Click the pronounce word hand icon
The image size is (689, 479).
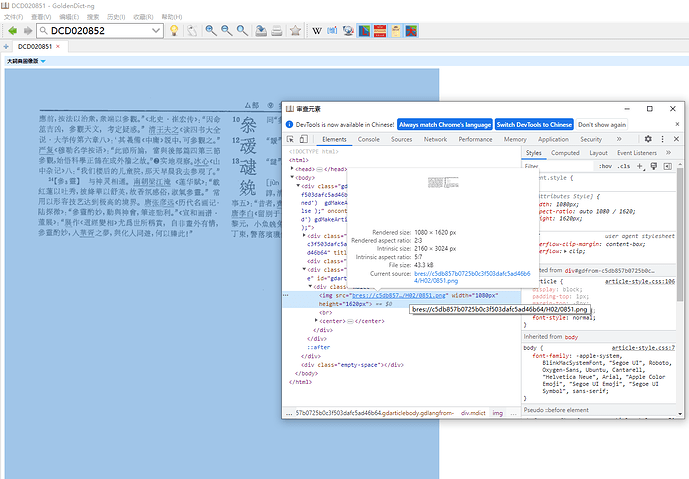point(192,31)
